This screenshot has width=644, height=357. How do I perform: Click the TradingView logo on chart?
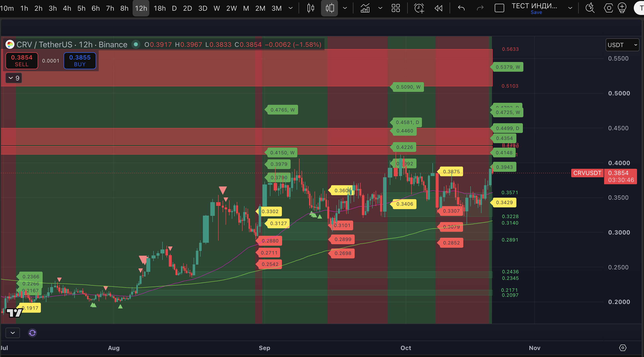[14, 313]
